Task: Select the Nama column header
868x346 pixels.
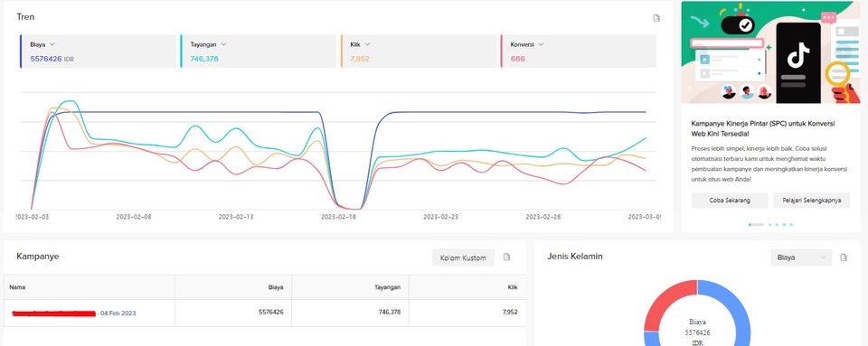Action: tap(90, 287)
